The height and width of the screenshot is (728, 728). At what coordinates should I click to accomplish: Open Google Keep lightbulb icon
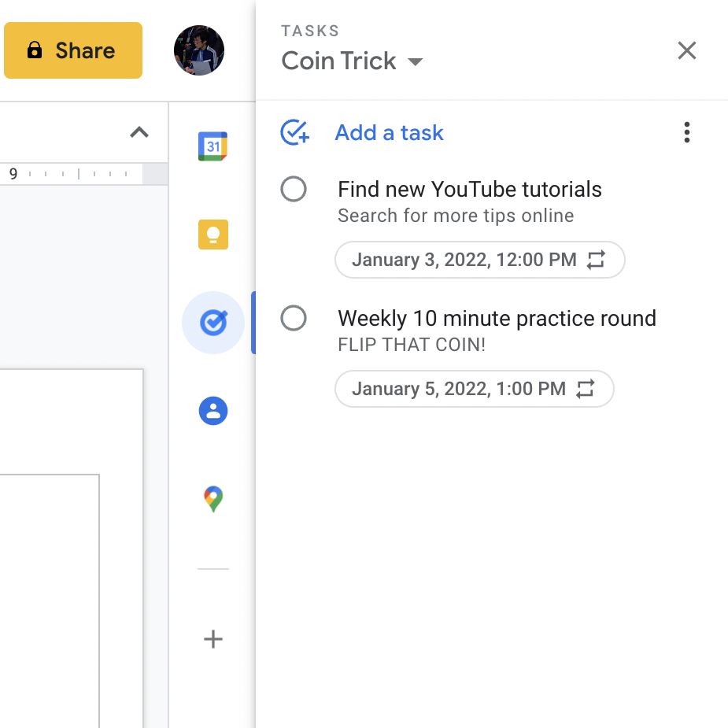point(212,235)
